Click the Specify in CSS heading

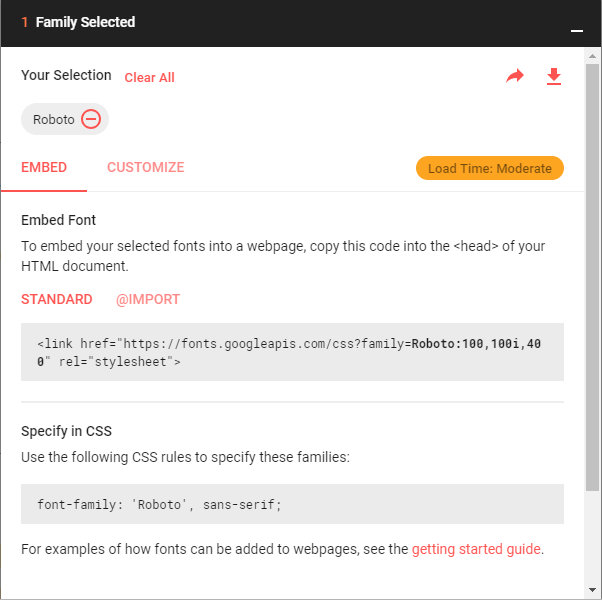[66, 431]
